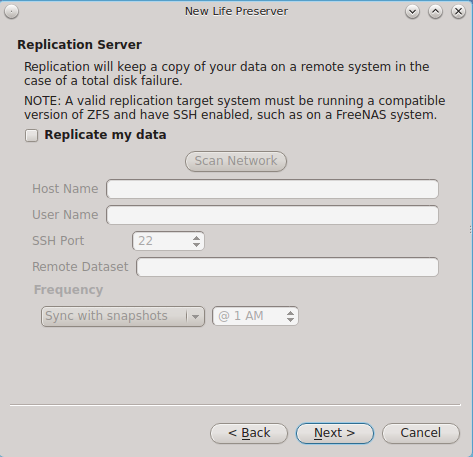Go to the previous page with Back

coord(249,433)
